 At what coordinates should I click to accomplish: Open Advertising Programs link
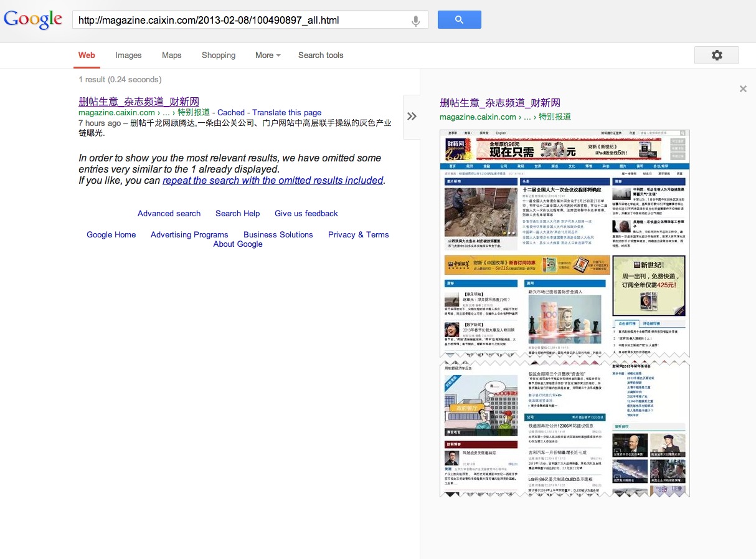pyautogui.click(x=189, y=234)
